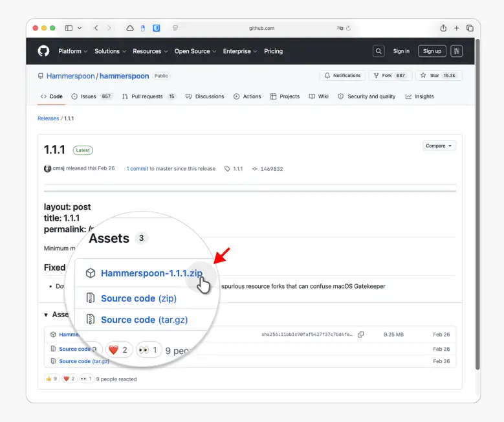This screenshot has height=422, width=504.
Task: Open GitHub search magnifier button
Action: point(378,51)
